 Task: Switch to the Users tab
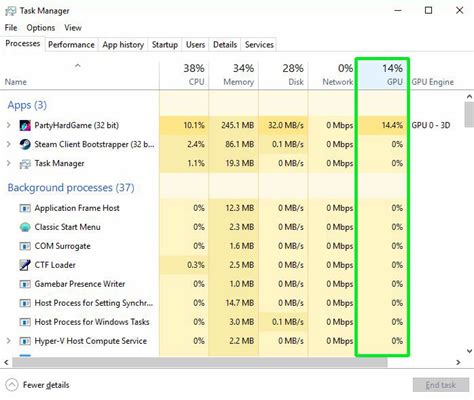[x=195, y=45]
